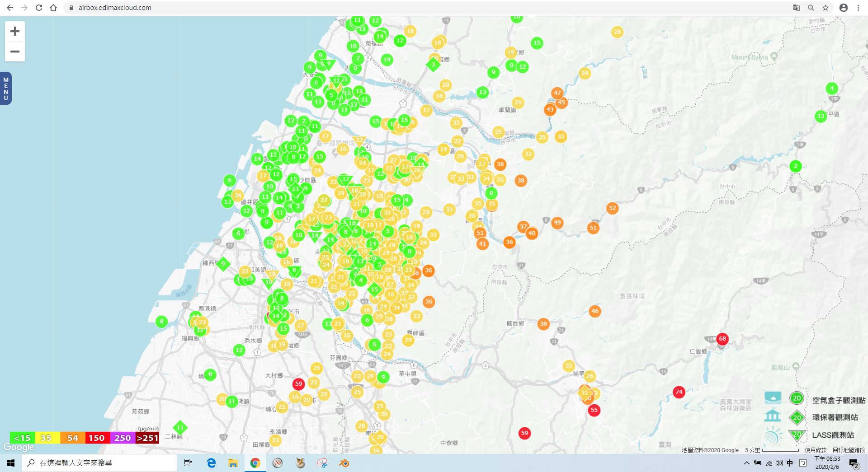This screenshot has height=472, width=868.
Task: Select red sensor marker reading 74
Action: pyautogui.click(x=679, y=392)
